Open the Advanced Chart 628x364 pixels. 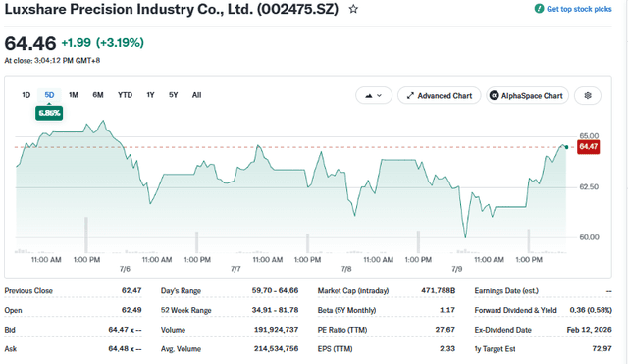(x=439, y=96)
